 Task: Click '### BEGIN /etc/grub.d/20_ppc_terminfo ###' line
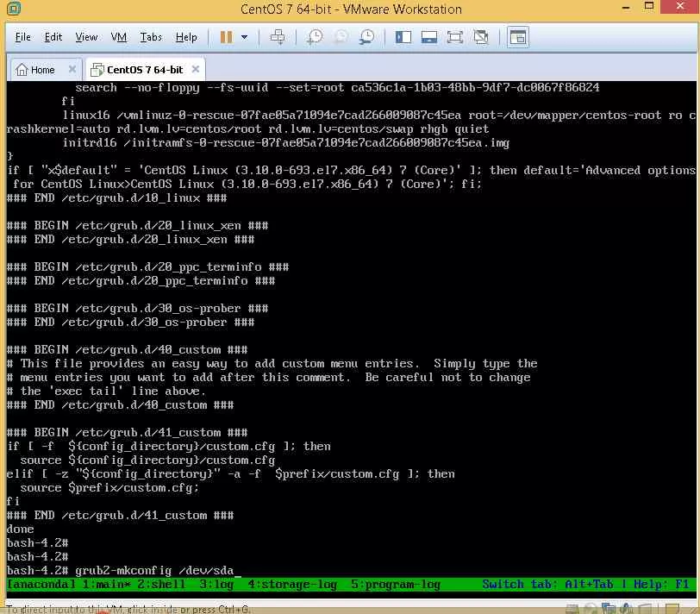click(147, 267)
